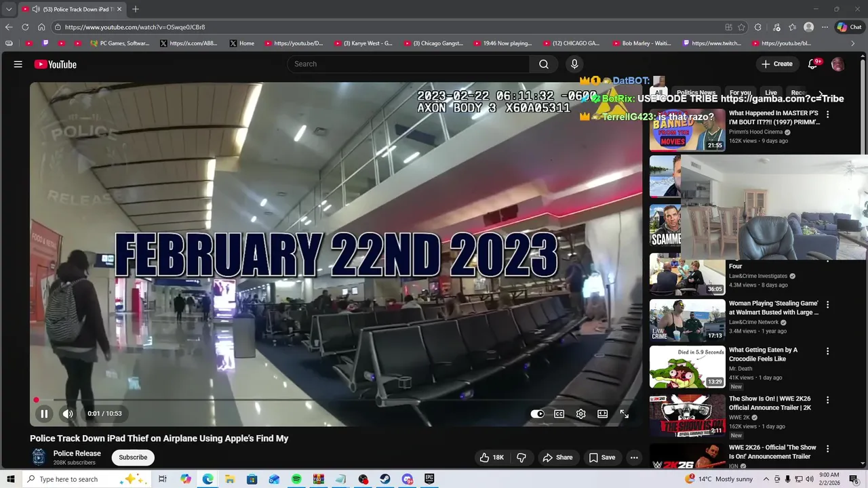Click the browser home button
The height and width of the screenshot is (488, 868).
pyautogui.click(x=41, y=27)
